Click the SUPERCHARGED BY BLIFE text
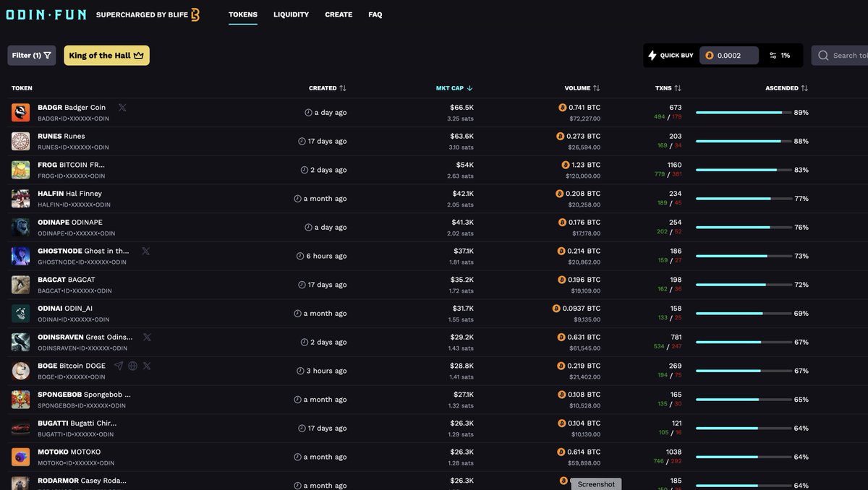The width and height of the screenshot is (868, 490). point(142,14)
